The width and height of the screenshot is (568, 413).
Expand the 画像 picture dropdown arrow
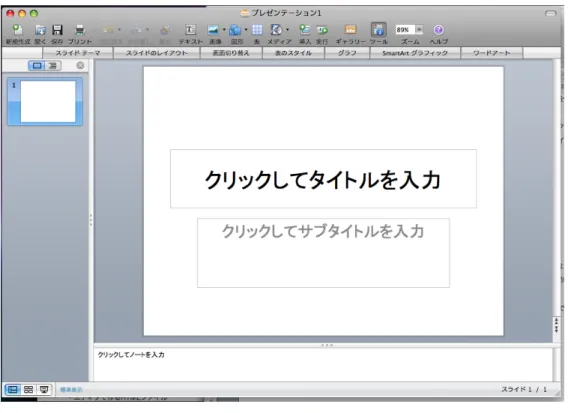(224, 30)
